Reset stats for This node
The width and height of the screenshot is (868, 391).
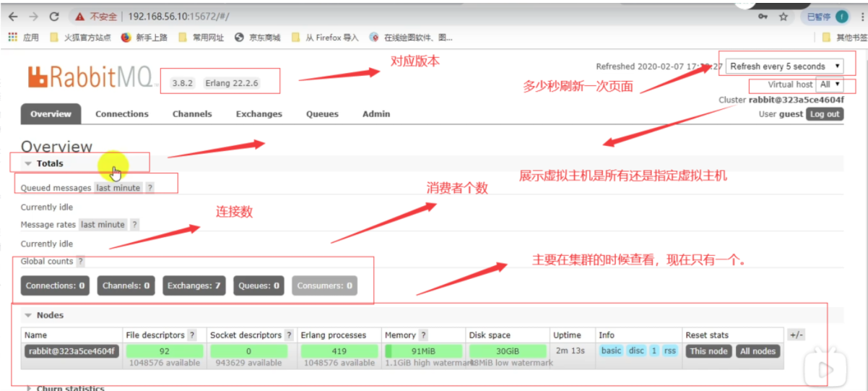[708, 351]
